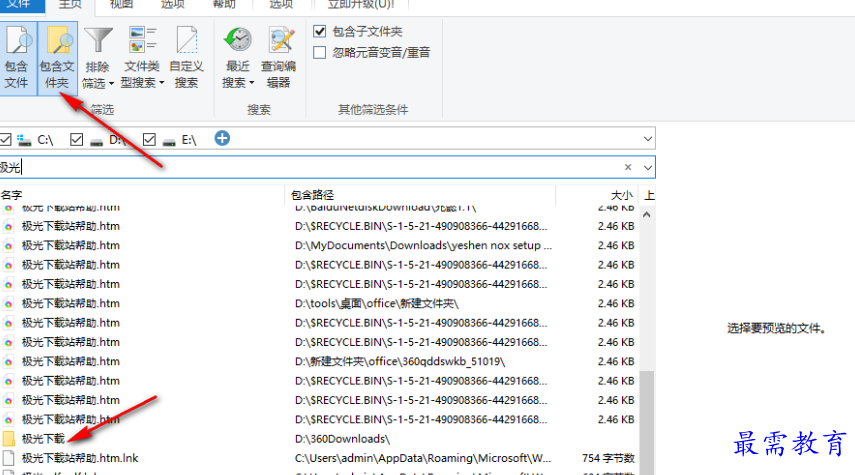The image size is (855, 475).
Task: Enable 忽略元音变音/重音 checkbox
Action: point(320,52)
